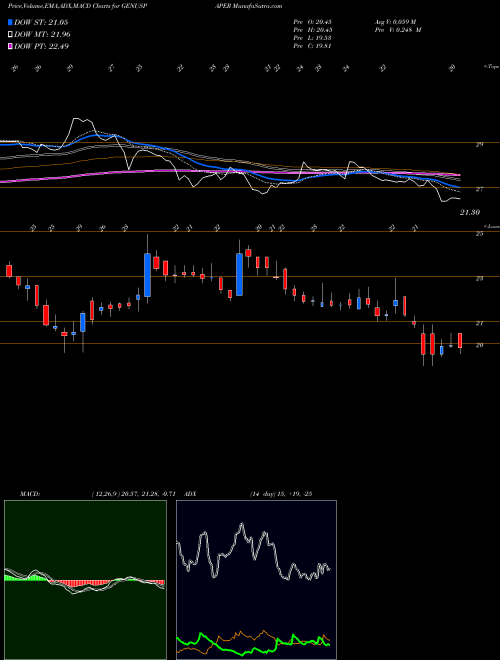500x660 pixels.
Task: Click the 27 price axis label
Action: click(x=479, y=189)
